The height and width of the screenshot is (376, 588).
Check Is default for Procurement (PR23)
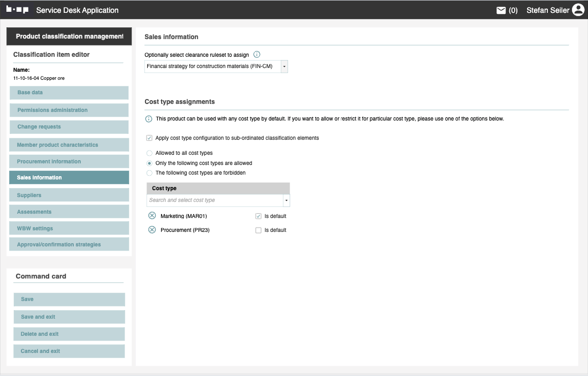[x=258, y=230]
